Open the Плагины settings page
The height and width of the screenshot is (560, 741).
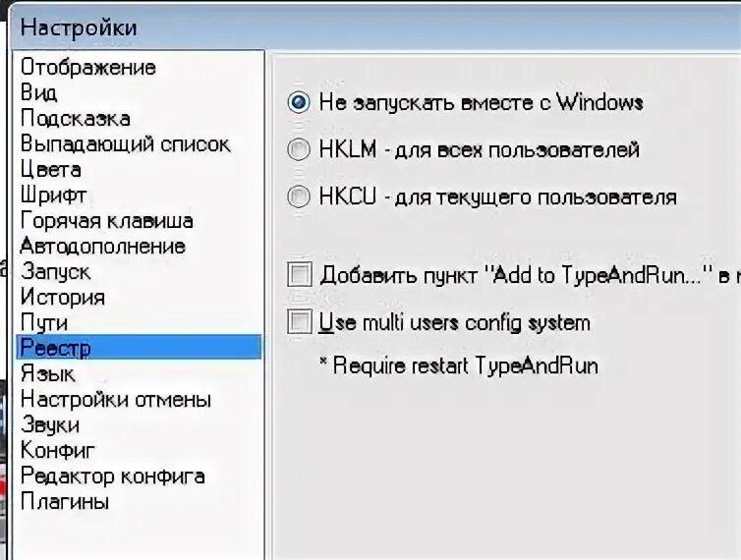(65, 501)
